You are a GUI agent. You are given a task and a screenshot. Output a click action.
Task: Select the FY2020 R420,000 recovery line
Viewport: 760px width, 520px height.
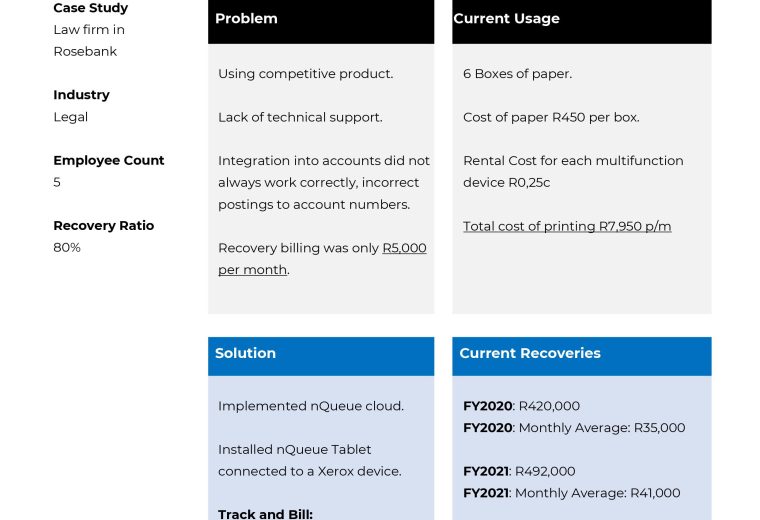(521, 406)
